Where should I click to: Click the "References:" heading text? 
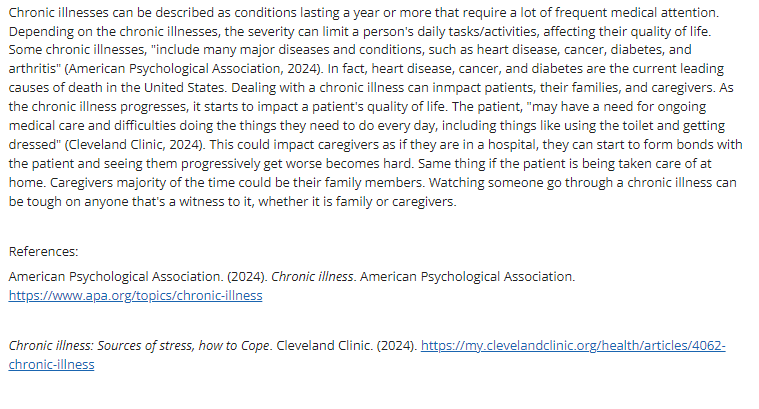(43, 252)
